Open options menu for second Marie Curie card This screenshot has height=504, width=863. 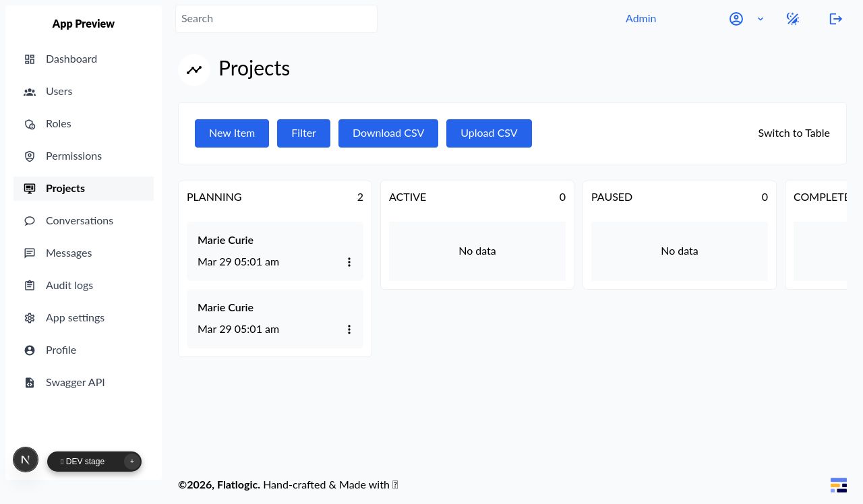(x=349, y=329)
